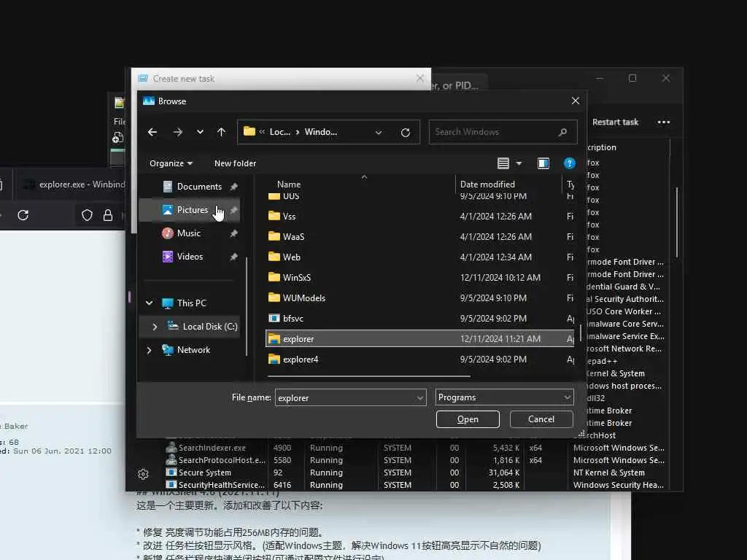Open the Programs file type dropdown
Viewport: 747px width, 560px height.
[x=505, y=397]
